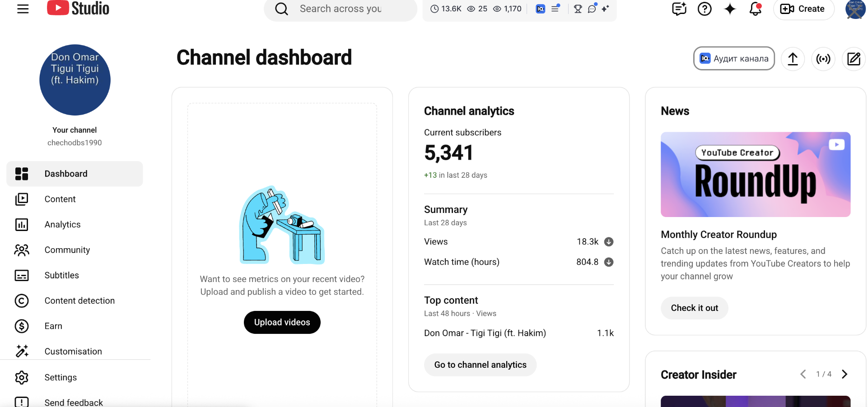Click top content 'Don Omar - Tigi Tigi (ft. Hakim)'
The image size is (868, 407).
tap(485, 333)
